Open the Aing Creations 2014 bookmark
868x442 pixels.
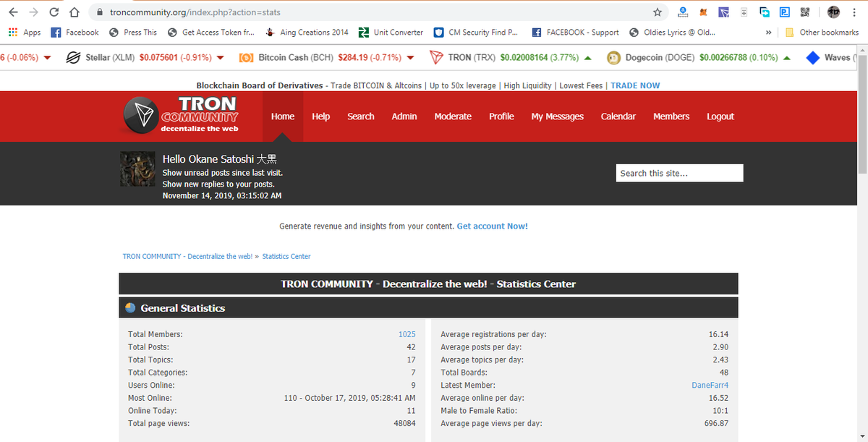pos(307,32)
